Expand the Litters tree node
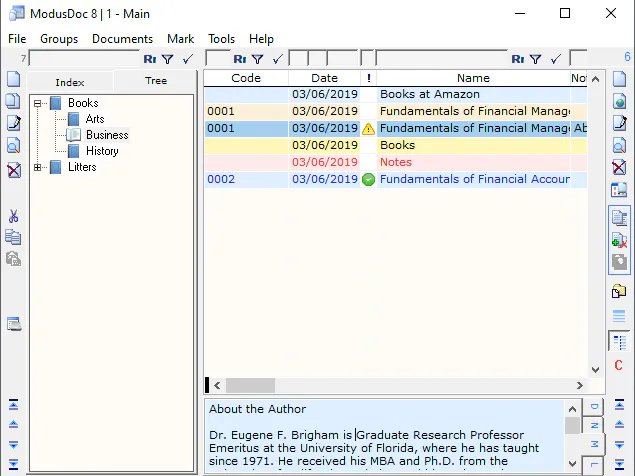 (x=37, y=167)
